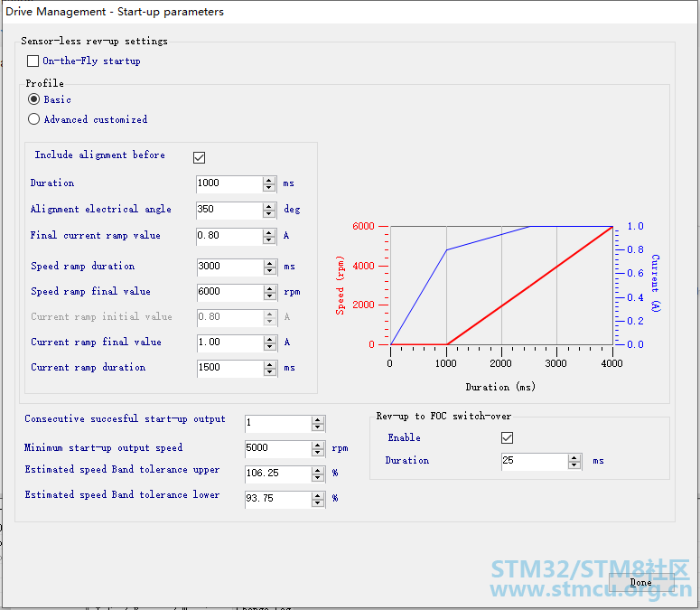Click the 'Current (A)' axis label

[656, 283]
